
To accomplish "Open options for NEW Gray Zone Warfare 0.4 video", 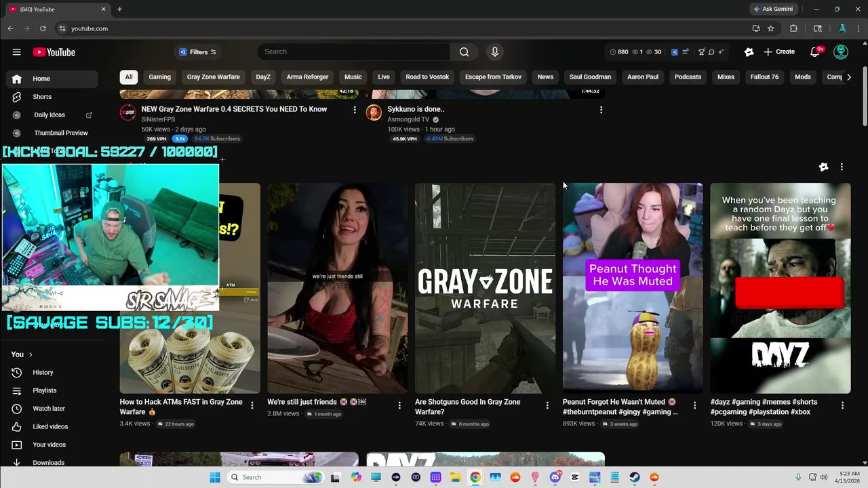I will (x=355, y=110).
